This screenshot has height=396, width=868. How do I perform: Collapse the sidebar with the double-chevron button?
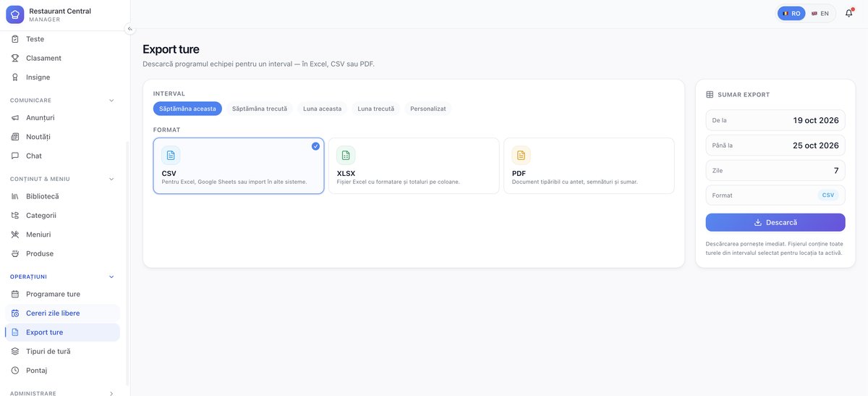[x=130, y=29]
